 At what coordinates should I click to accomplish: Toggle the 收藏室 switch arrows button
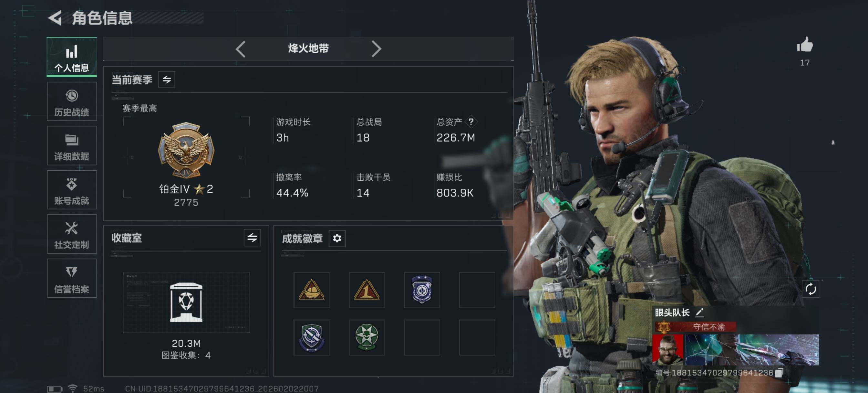252,238
